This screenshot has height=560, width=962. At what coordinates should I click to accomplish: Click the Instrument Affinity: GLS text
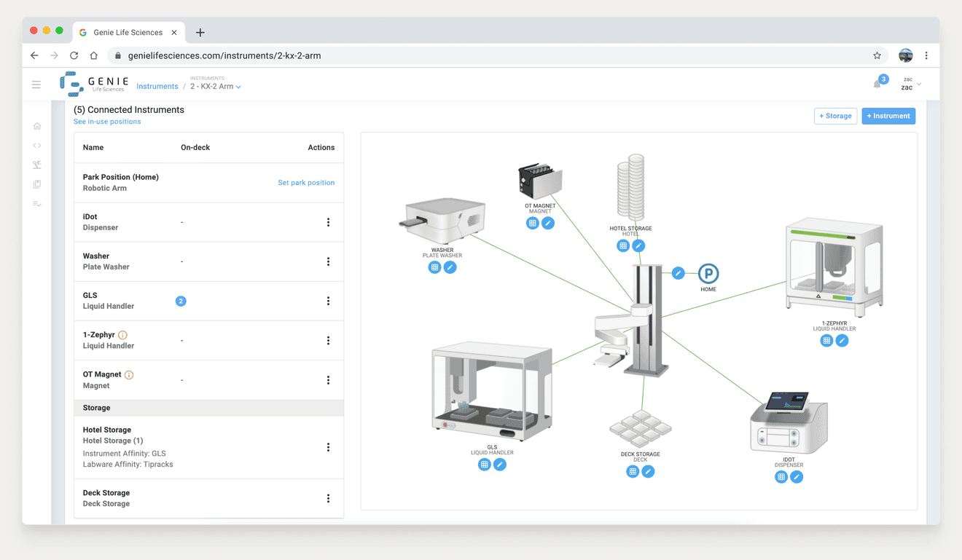pos(125,453)
